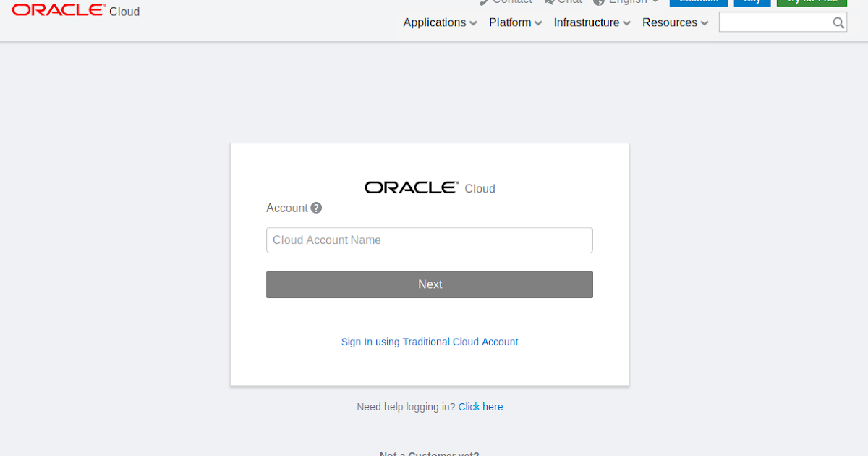The image size is (868, 456).
Task: Open the Infrastructure dropdown
Action: pyautogui.click(x=591, y=22)
